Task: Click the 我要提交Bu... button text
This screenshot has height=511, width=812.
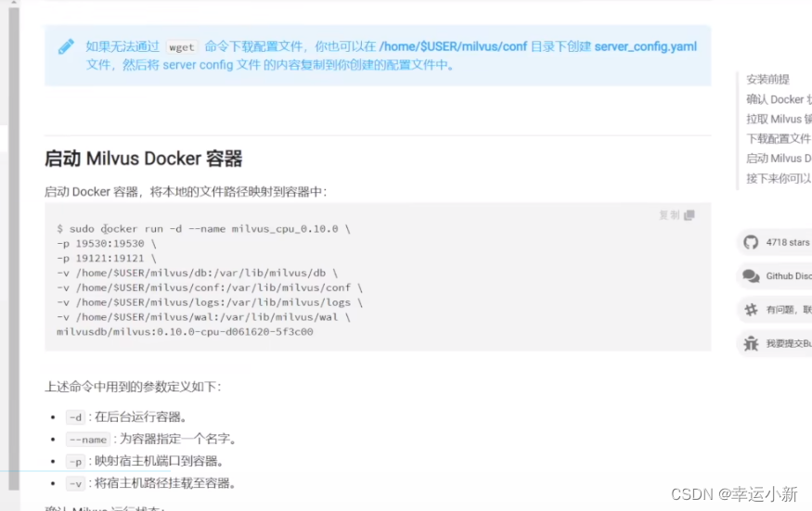Action: pyautogui.click(x=789, y=343)
